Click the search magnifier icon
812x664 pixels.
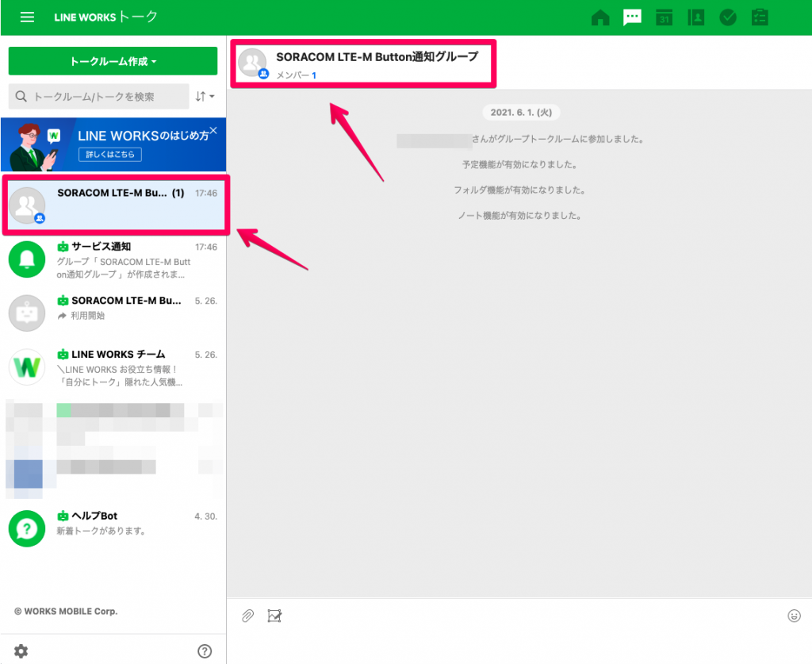(x=21, y=96)
